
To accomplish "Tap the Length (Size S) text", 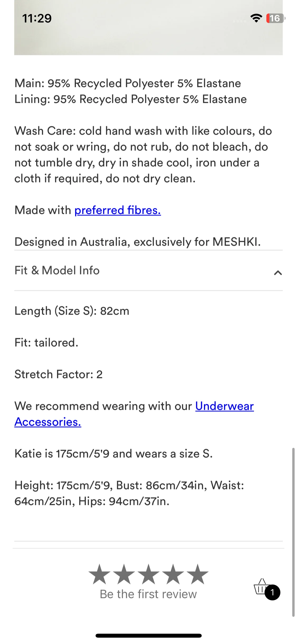I will tap(72, 311).
